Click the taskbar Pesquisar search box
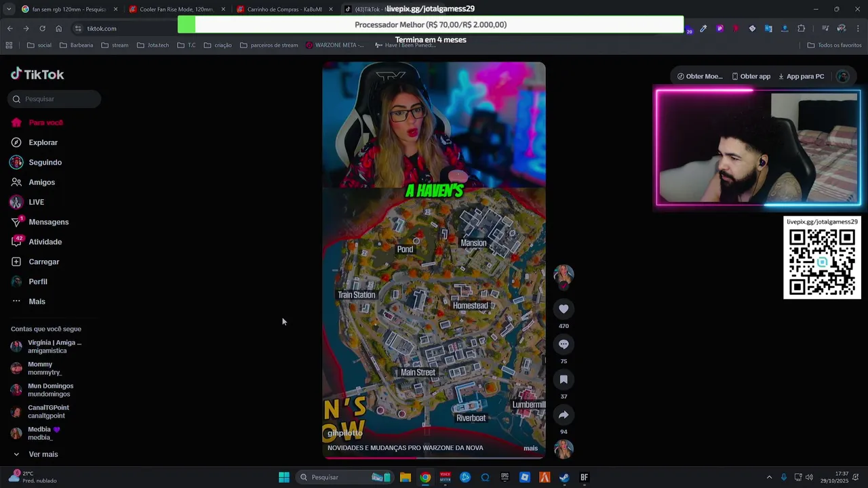868x488 pixels. (x=344, y=477)
